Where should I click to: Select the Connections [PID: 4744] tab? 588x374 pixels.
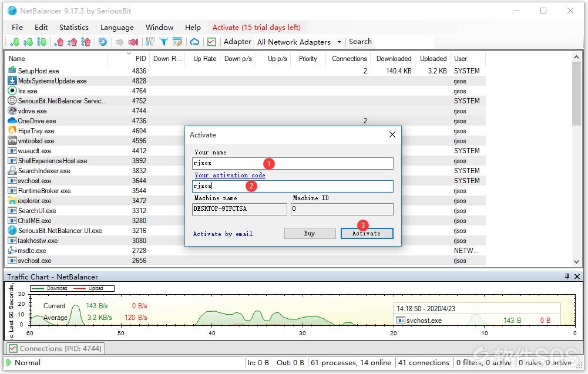55,349
